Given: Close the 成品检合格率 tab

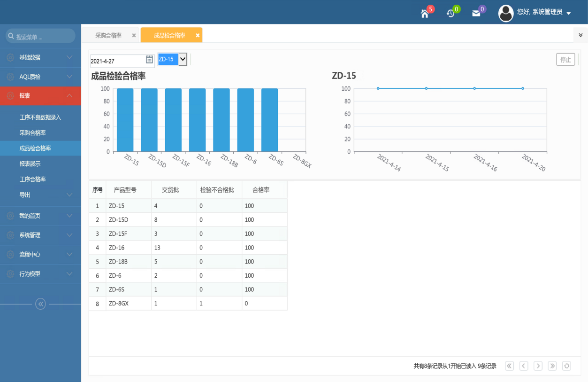Looking at the screenshot, I should pos(198,35).
